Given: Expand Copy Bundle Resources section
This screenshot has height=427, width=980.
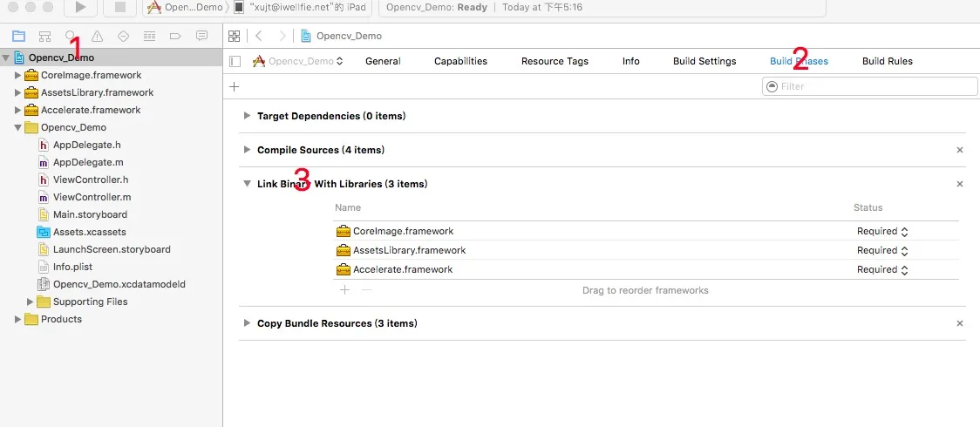Looking at the screenshot, I should click(247, 322).
